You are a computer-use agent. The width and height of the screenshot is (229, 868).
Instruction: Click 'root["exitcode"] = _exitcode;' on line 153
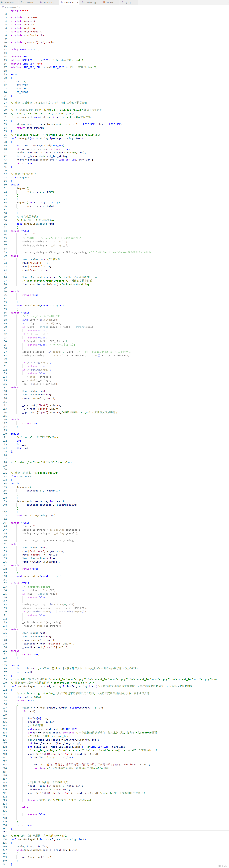click(43, 551)
